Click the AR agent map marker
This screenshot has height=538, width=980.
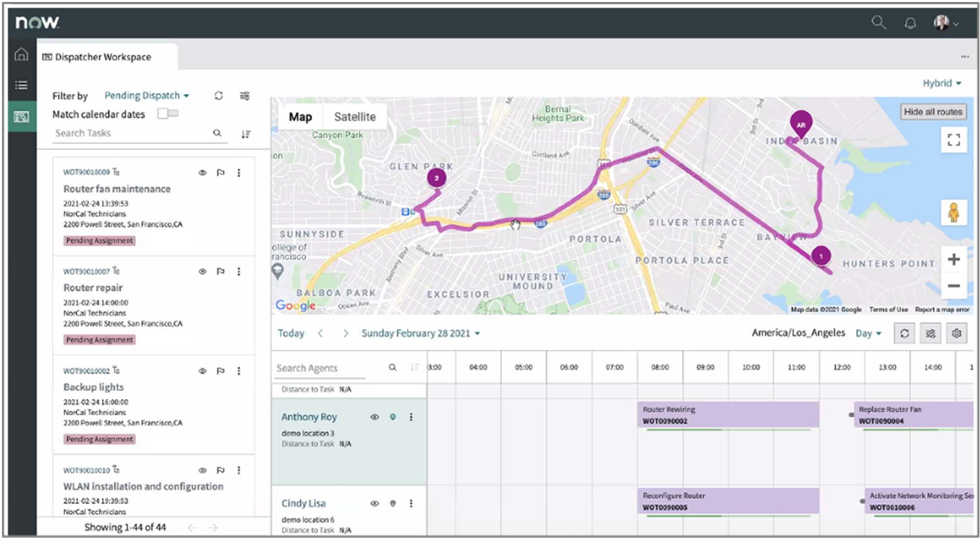pyautogui.click(x=801, y=125)
